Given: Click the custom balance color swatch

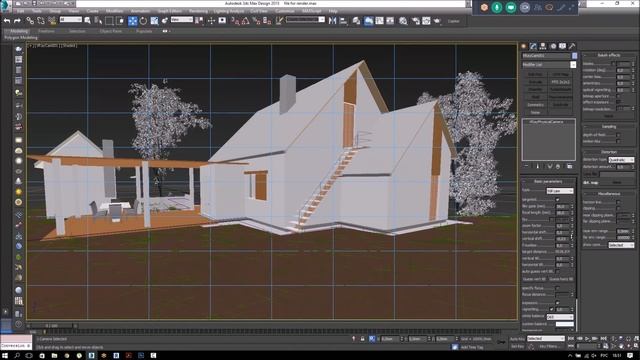Looking at the screenshot, I should [564, 324].
